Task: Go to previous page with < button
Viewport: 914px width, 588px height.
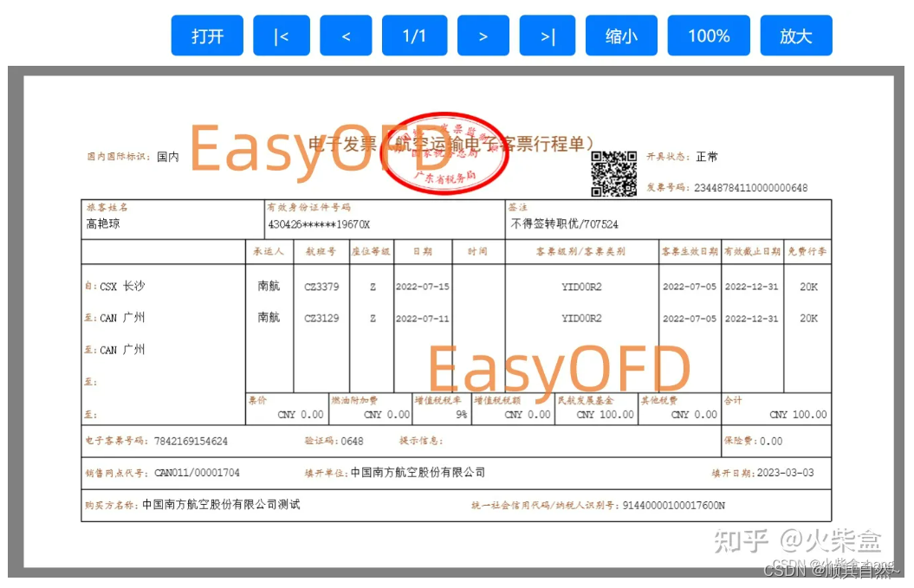Action: pyautogui.click(x=346, y=36)
